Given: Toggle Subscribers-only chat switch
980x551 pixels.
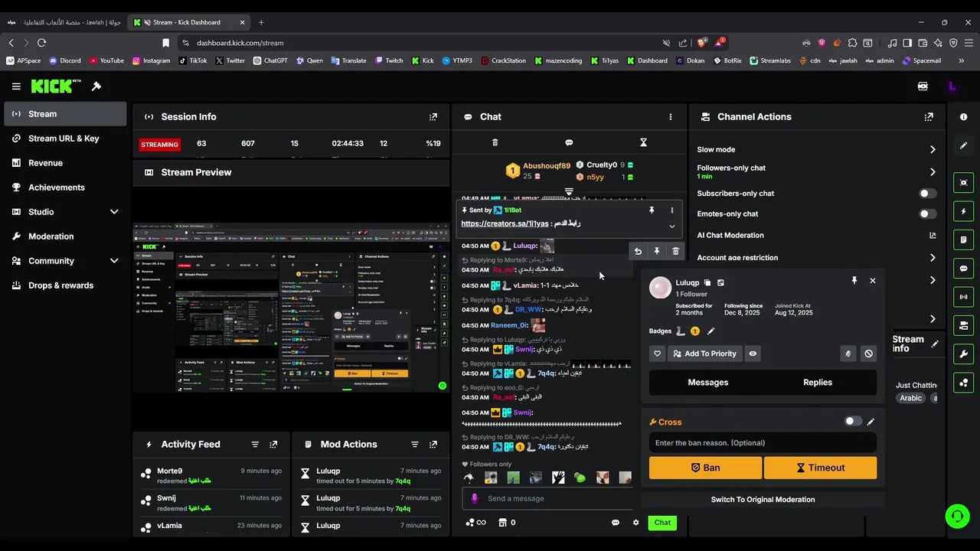Looking at the screenshot, I should click(927, 194).
